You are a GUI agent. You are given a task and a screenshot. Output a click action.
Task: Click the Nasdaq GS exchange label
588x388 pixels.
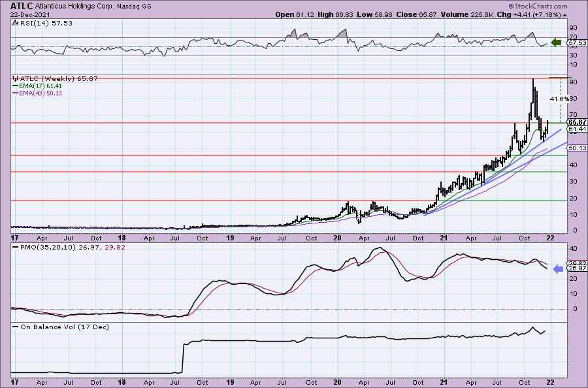point(134,7)
